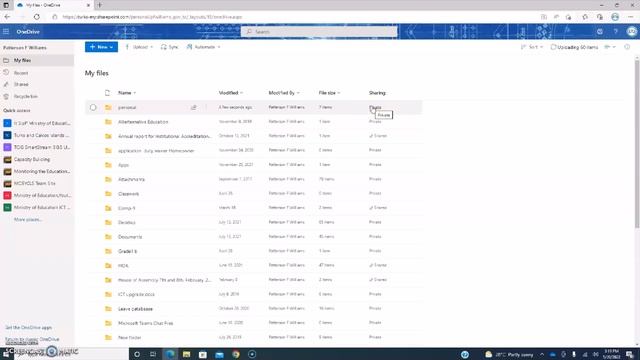The height and width of the screenshot is (360, 640).
Task: Expand the Upload dropdown
Action: [139, 47]
